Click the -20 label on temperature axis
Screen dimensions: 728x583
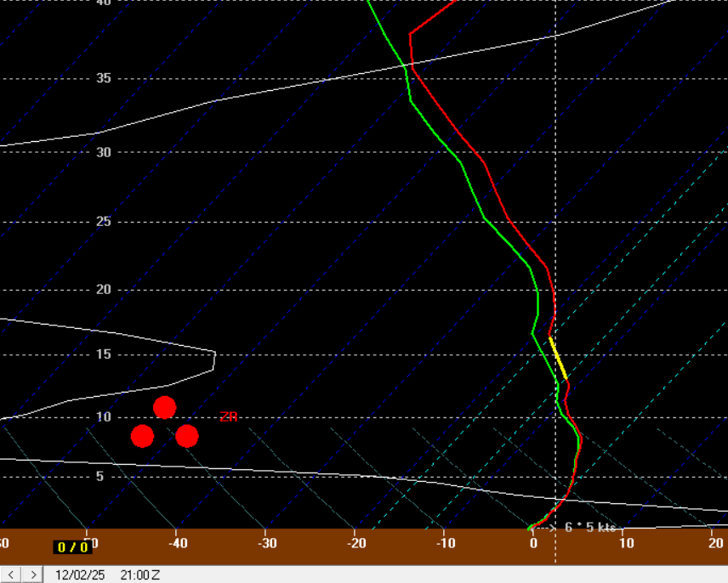coord(356,543)
